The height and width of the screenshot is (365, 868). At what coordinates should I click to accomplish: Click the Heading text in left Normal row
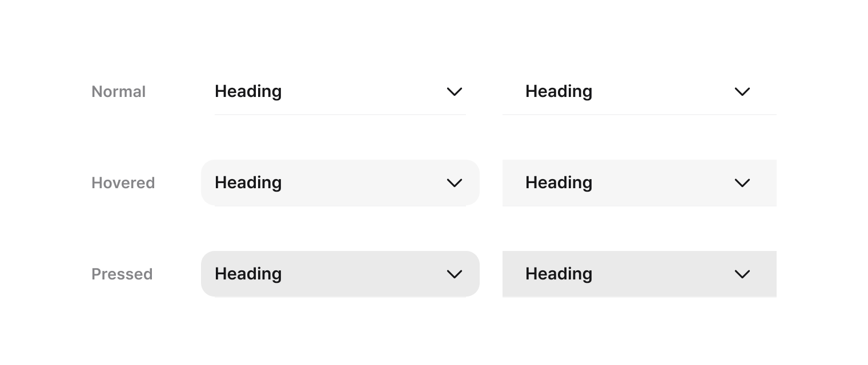click(248, 91)
